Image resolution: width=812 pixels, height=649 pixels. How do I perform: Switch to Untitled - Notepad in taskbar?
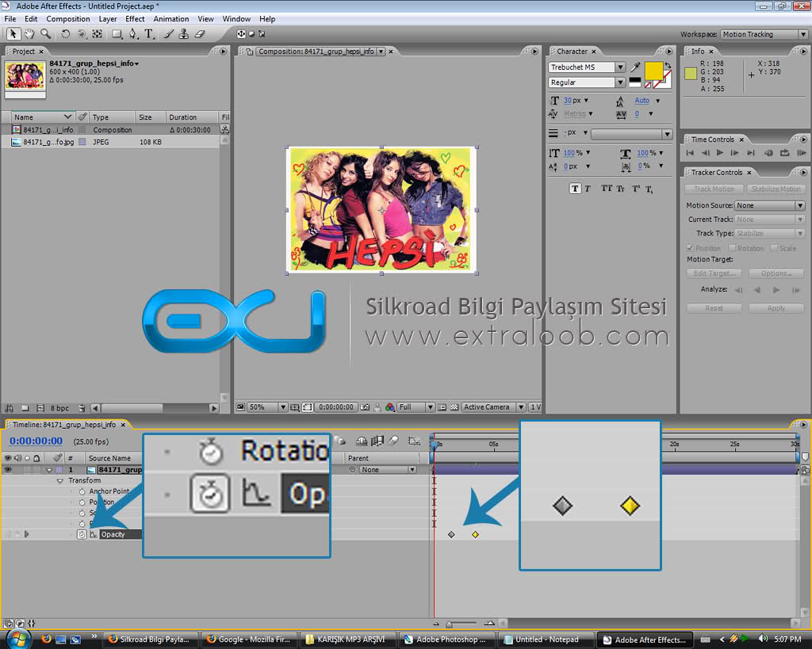(x=547, y=639)
